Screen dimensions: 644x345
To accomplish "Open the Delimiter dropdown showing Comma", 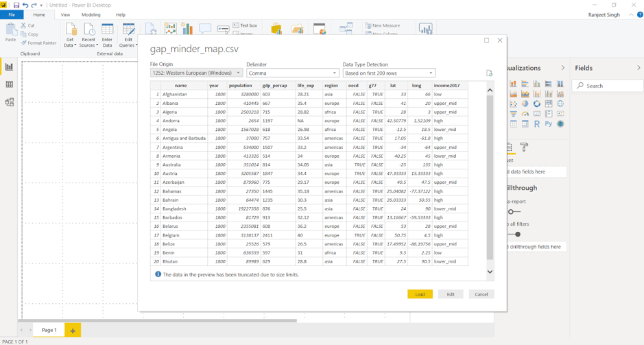I will point(293,73).
